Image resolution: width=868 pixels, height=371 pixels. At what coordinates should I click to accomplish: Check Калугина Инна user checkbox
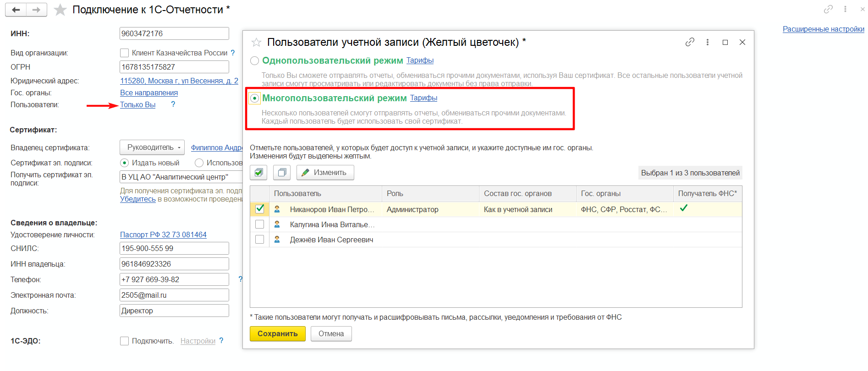pos(259,224)
